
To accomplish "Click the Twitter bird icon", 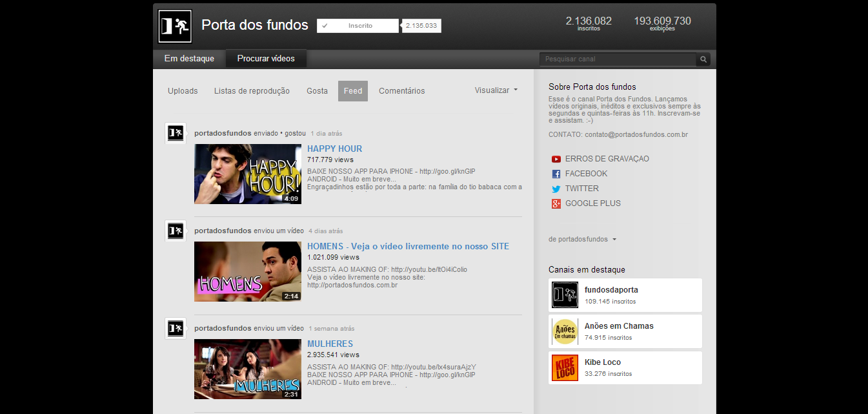I will pyautogui.click(x=556, y=189).
